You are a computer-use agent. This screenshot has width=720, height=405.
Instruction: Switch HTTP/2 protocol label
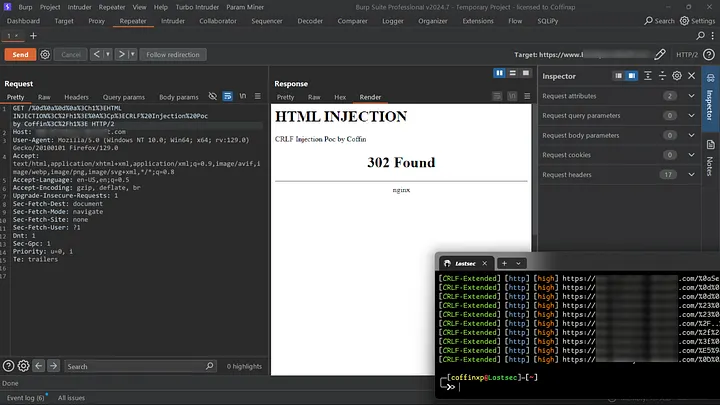[x=686, y=55]
